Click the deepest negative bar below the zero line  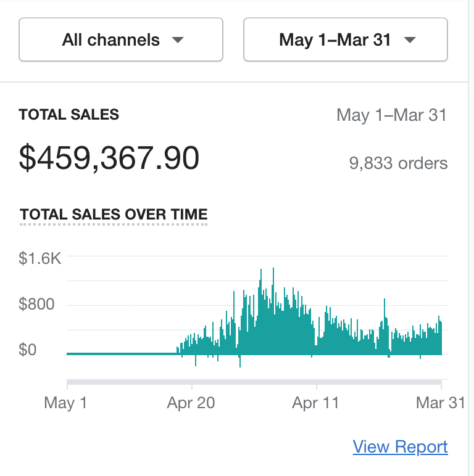239,361
